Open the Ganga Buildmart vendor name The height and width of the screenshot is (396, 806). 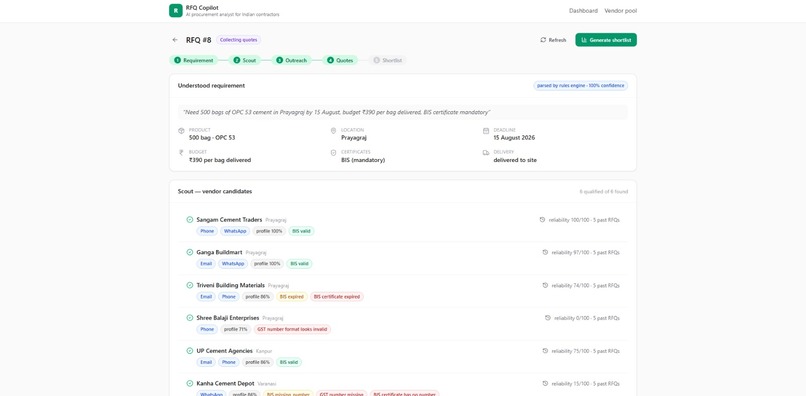219,253
